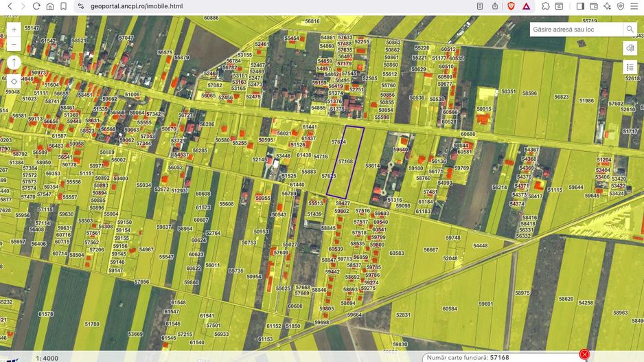Select parcel labeled 59691

coord(485,304)
